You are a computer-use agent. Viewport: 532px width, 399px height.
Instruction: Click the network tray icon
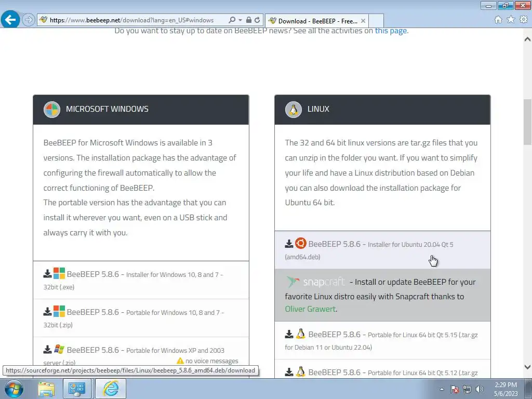pyautogui.click(x=467, y=389)
